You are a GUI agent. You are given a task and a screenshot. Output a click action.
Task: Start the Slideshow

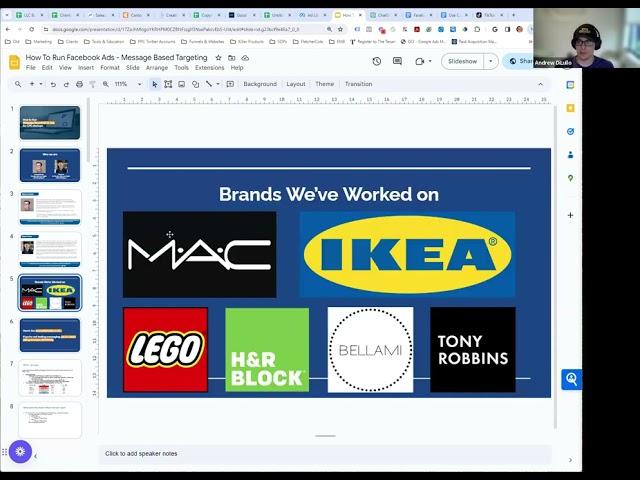(x=462, y=61)
